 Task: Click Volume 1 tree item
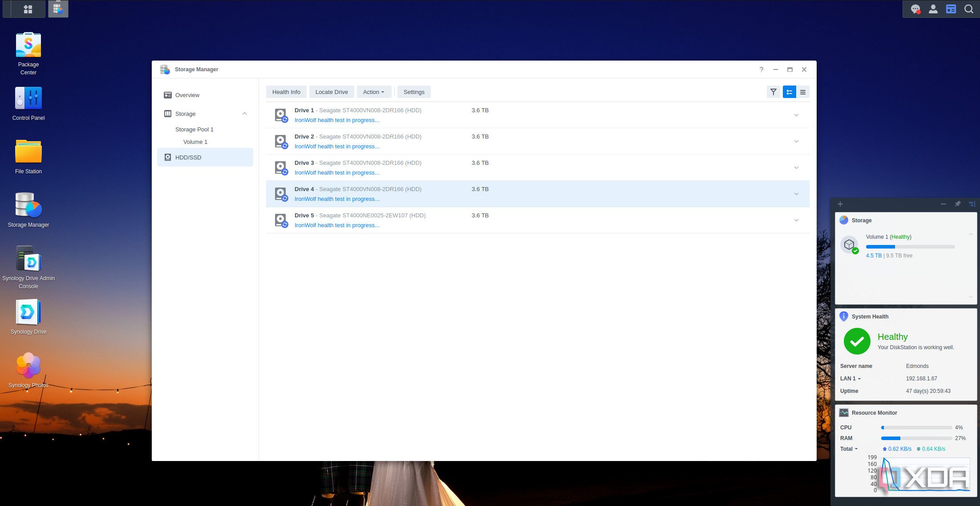[x=195, y=141]
